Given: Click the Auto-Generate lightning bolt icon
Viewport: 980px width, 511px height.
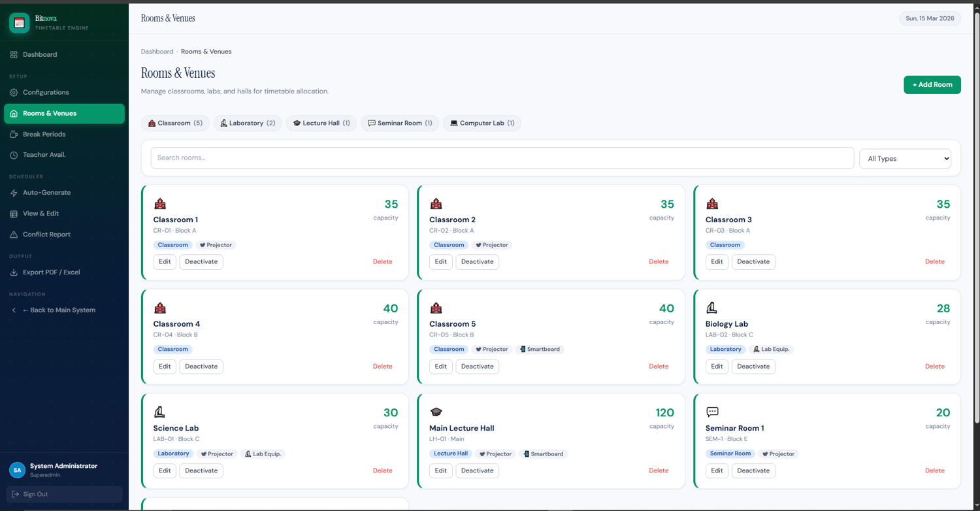Looking at the screenshot, I should coord(14,193).
